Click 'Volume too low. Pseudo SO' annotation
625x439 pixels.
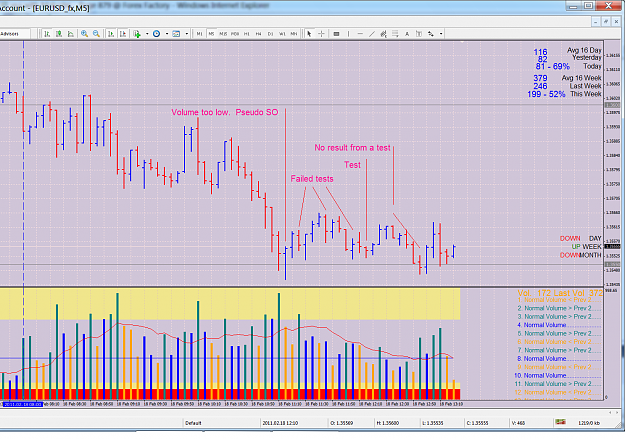(225, 112)
